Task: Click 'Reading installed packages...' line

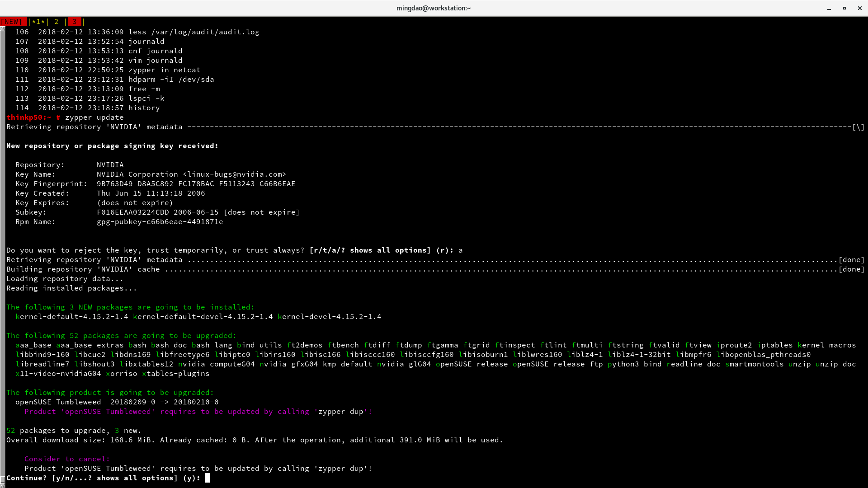Action: click(x=72, y=288)
